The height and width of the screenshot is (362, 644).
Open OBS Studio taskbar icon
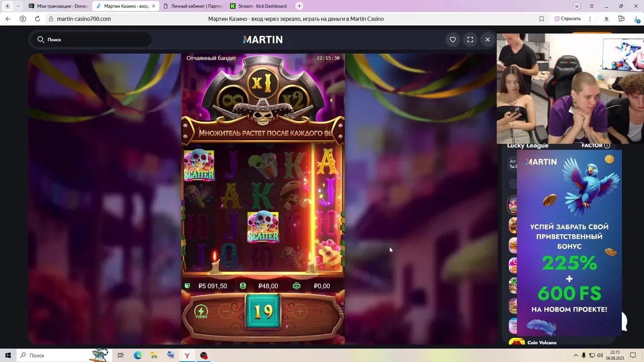[x=204, y=355]
